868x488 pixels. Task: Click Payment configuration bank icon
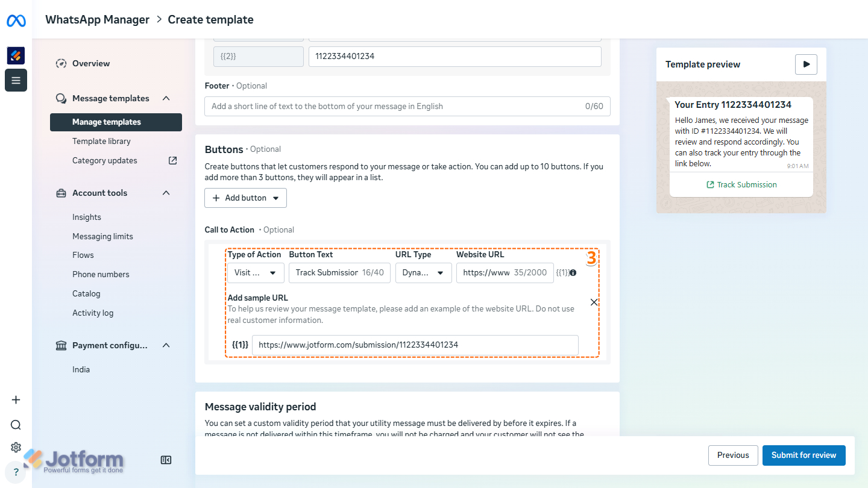pyautogui.click(x=61, y=345)
